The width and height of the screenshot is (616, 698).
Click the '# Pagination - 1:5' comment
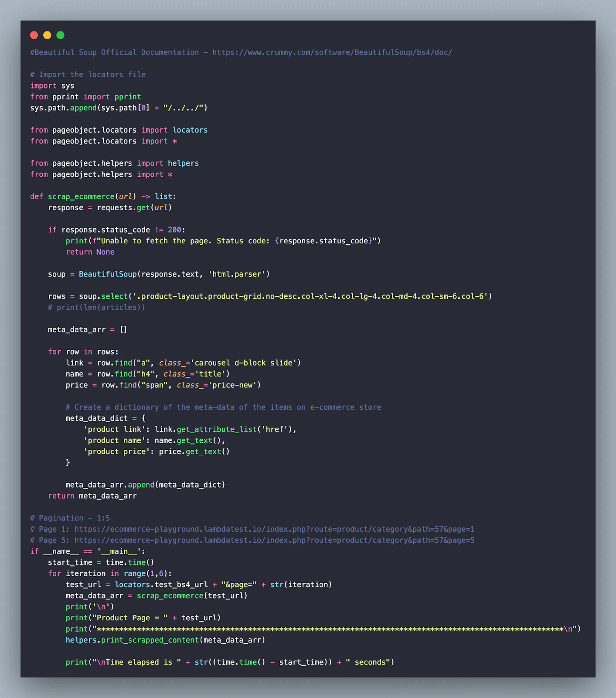(70, 518)
